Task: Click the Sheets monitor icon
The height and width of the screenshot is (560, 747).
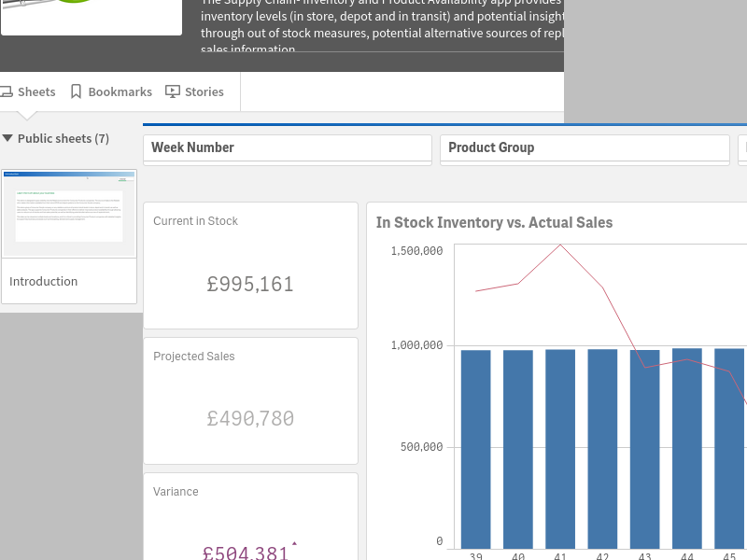Action: (x=7, y=91)
